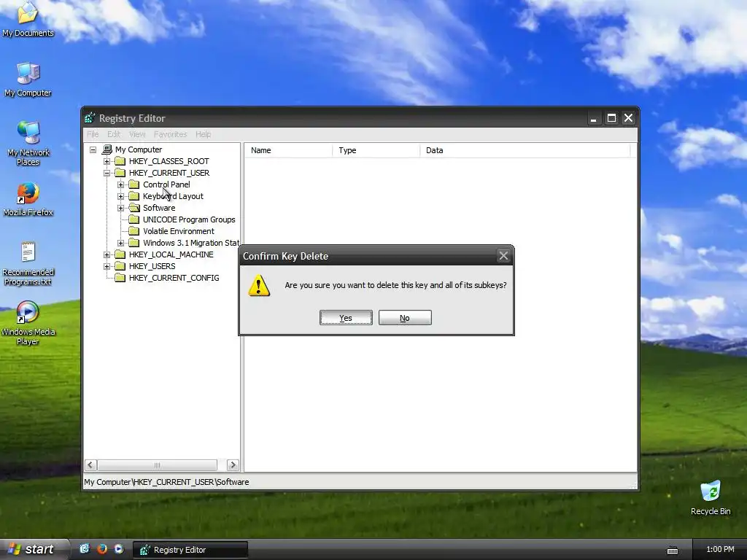Collapse the HKEY_CURRENT_USER key
The image size is (747, 560).
(107, 173)
